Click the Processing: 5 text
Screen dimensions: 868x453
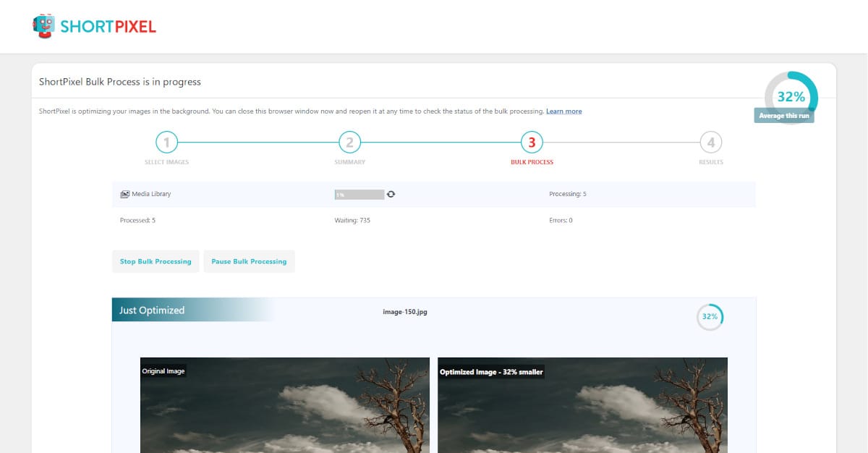(x=568, y=194)
